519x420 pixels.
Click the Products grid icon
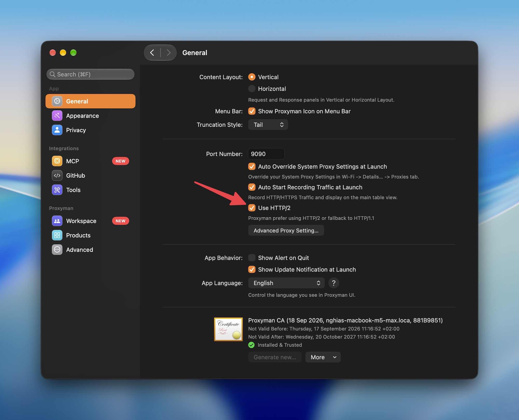pos(57,235)
